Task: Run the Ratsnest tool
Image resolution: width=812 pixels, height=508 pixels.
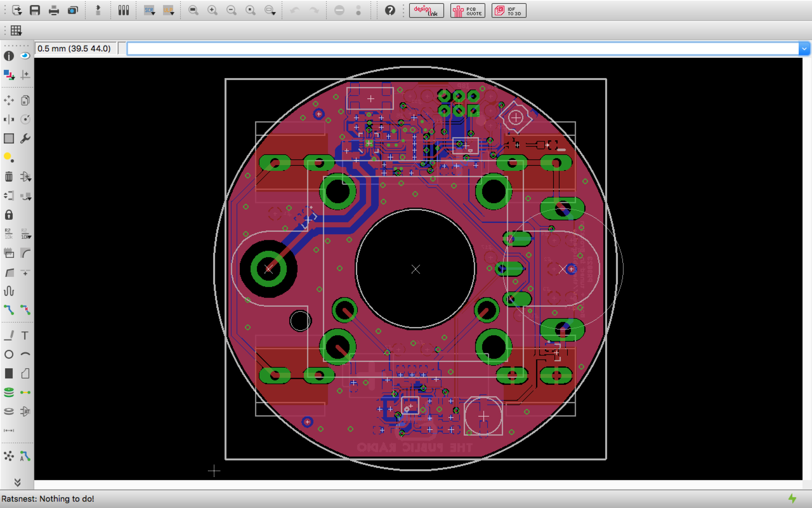Action: tap(9, 456)
